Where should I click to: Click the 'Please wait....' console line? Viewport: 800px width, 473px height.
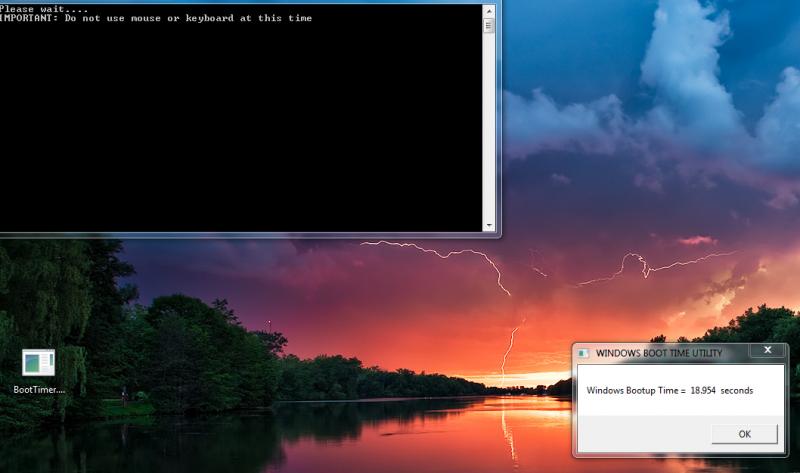(x=43, y=9)
